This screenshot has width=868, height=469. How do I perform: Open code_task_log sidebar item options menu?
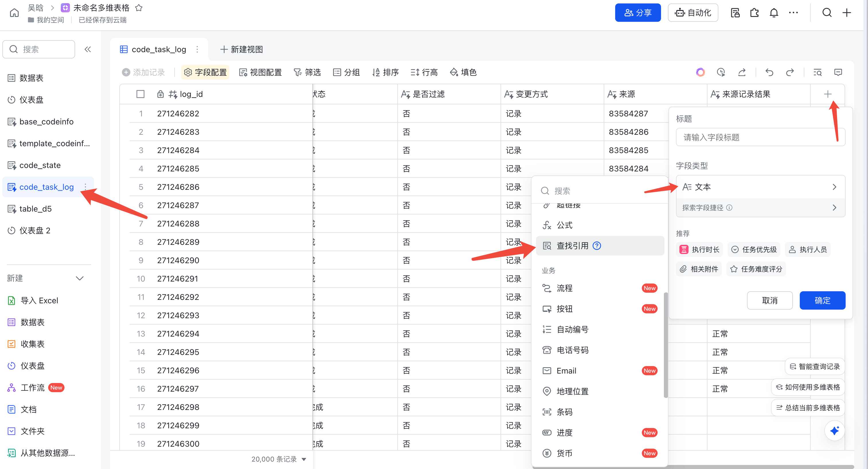85,187
